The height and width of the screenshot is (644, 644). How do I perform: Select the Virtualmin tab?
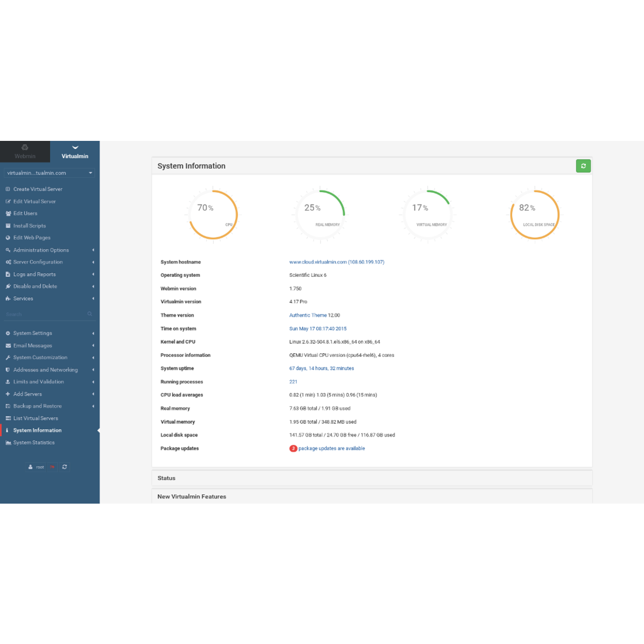pos(75,151)
